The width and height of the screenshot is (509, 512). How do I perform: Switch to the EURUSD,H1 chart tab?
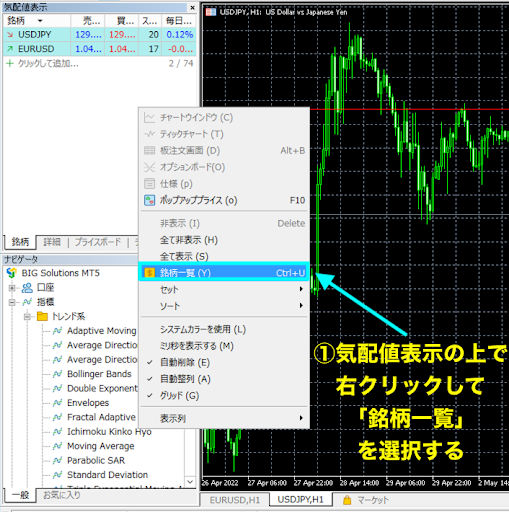(235, 500)
